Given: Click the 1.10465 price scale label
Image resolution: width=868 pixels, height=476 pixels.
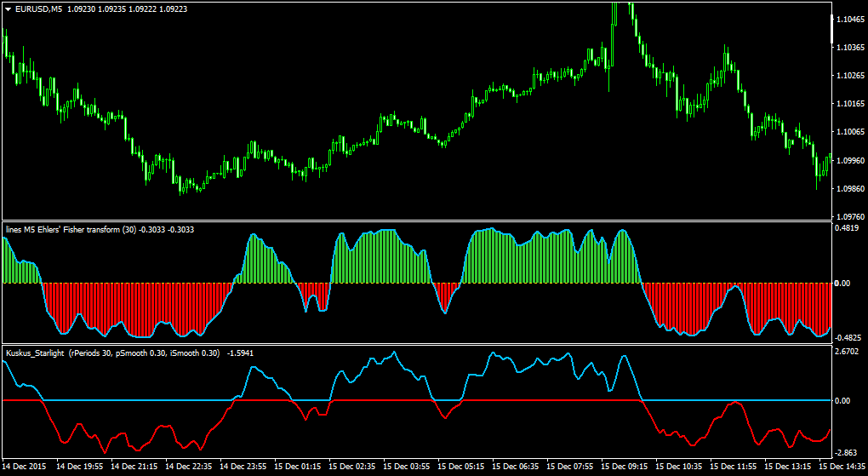Looking at the screenshot, I should (x=849, y=20).
